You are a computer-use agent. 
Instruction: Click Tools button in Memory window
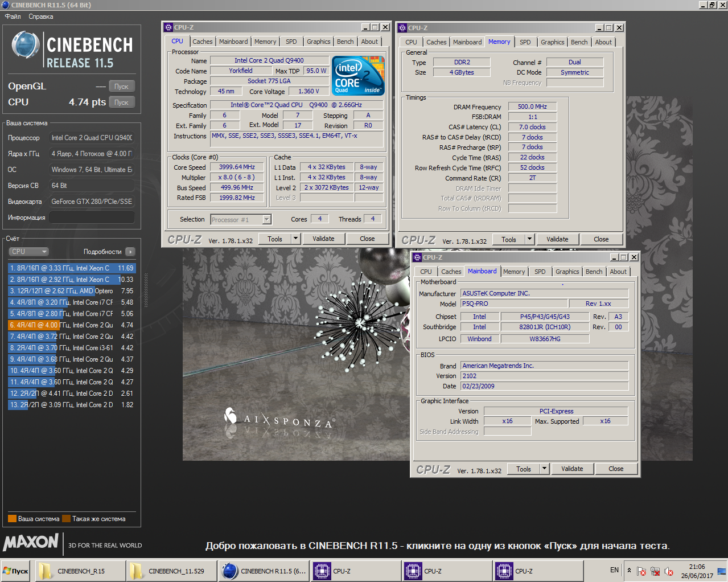point(509,239)
